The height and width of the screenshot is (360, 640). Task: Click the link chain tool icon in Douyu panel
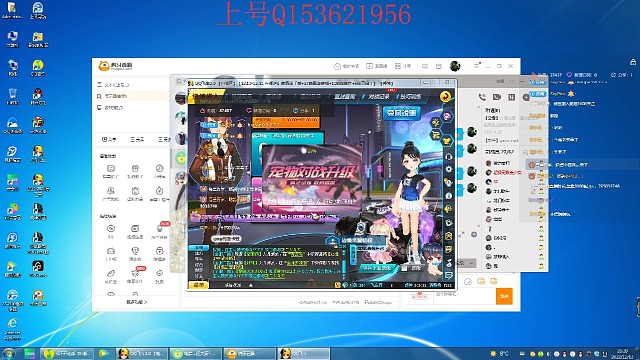[x=111, y=273]
